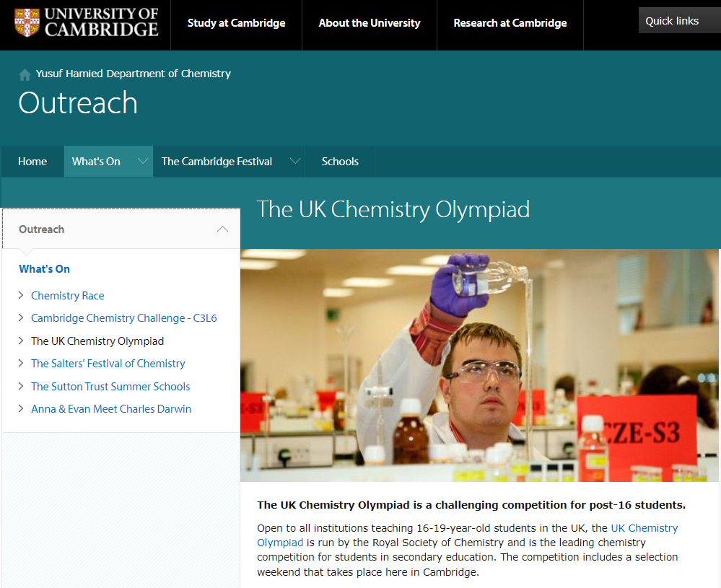The height and width of the screenshot is (588, 721).
Task: Click the chemistry student banner photo
Action: click(479, 365)
